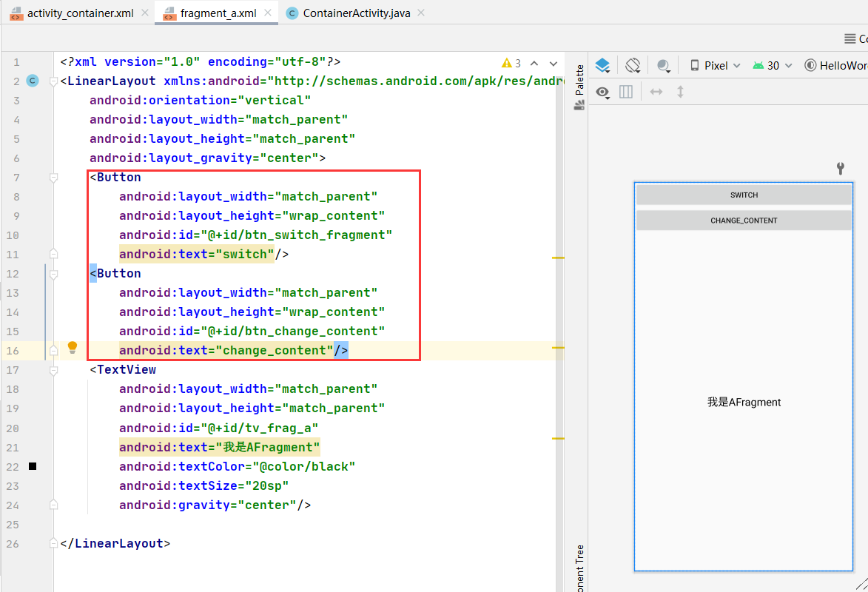Select the 我是AFragment text in preview
Image resolution: width=868 pixels, height=592 pixels.
[x=744, y=402]
